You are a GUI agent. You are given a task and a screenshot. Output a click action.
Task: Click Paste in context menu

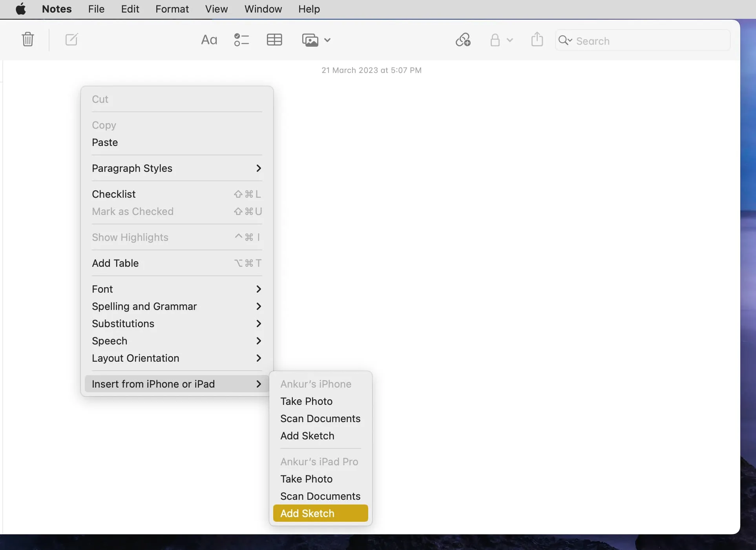coord(104,142)
